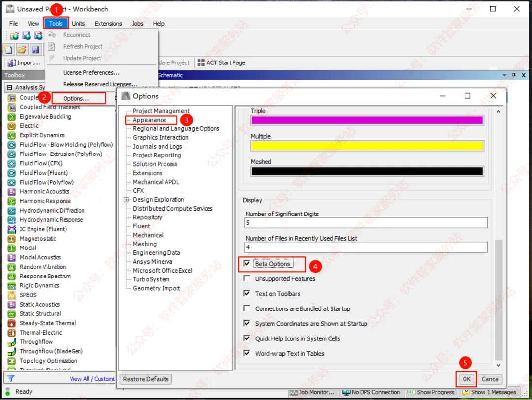
Task: Collapse the Analysis Systems toolbox group
Action: click(x=9, y=87)
